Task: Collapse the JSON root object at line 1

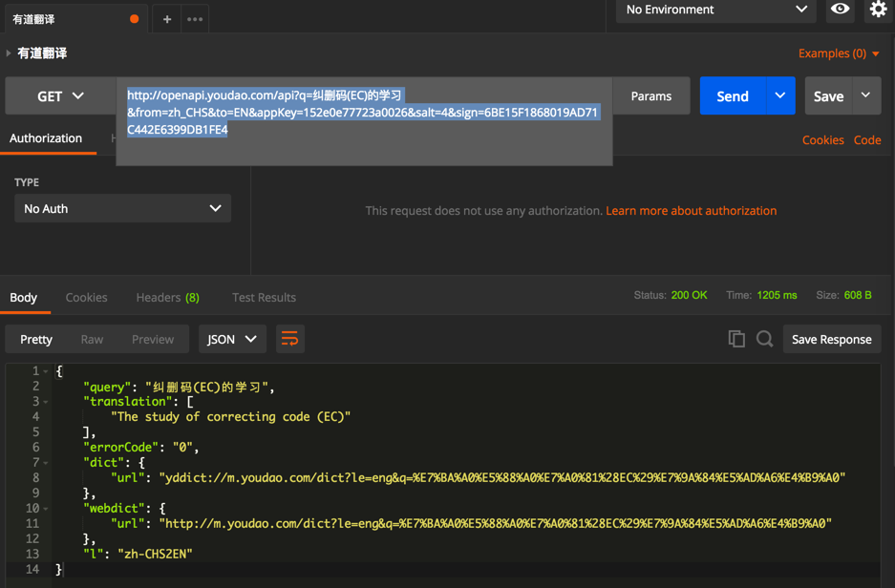Action: pyautogui.click(x=46, y=371)
